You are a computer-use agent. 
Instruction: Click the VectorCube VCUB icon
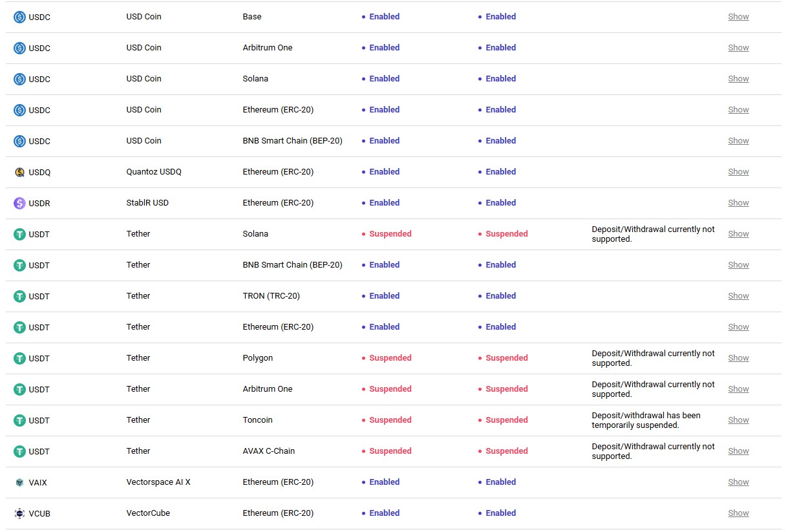pos(19,513)
